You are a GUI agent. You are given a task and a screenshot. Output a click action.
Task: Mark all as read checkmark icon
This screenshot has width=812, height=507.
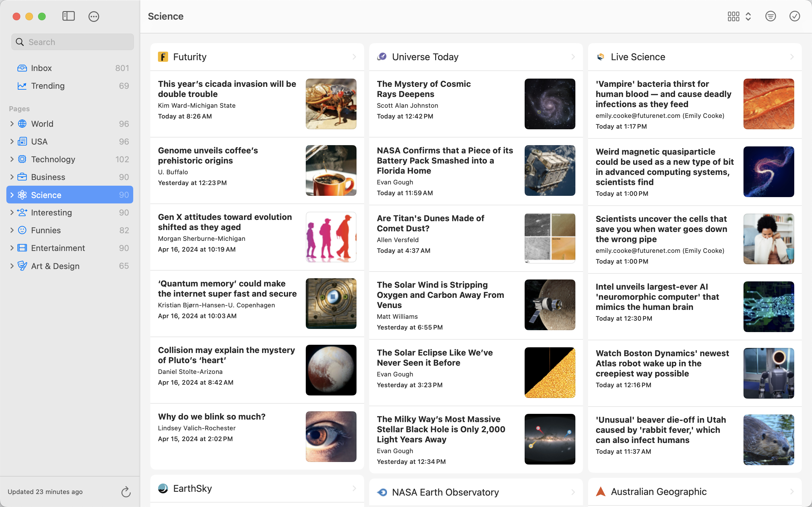(x=794, y=16)
